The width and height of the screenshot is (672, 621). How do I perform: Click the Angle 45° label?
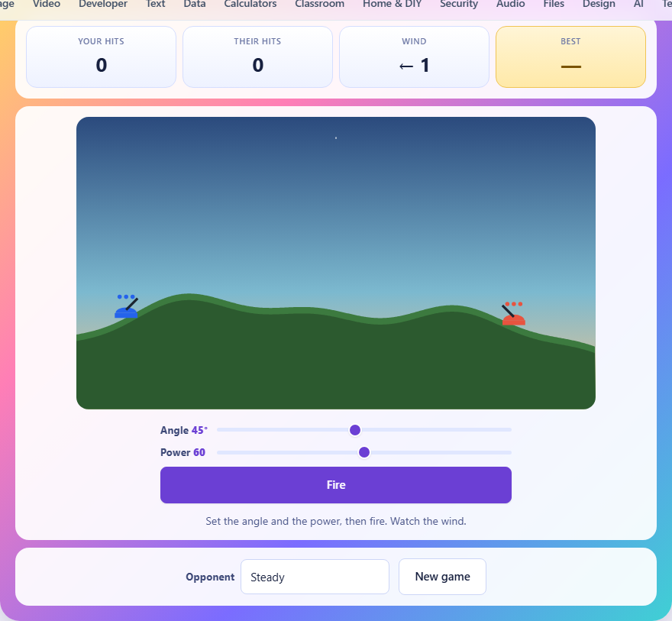point(184,430)
